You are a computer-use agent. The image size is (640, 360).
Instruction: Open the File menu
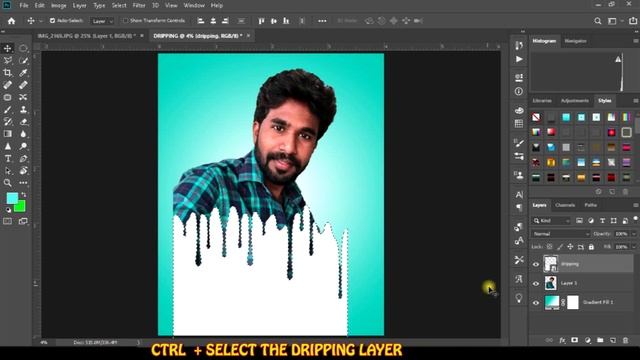point(24,6)
